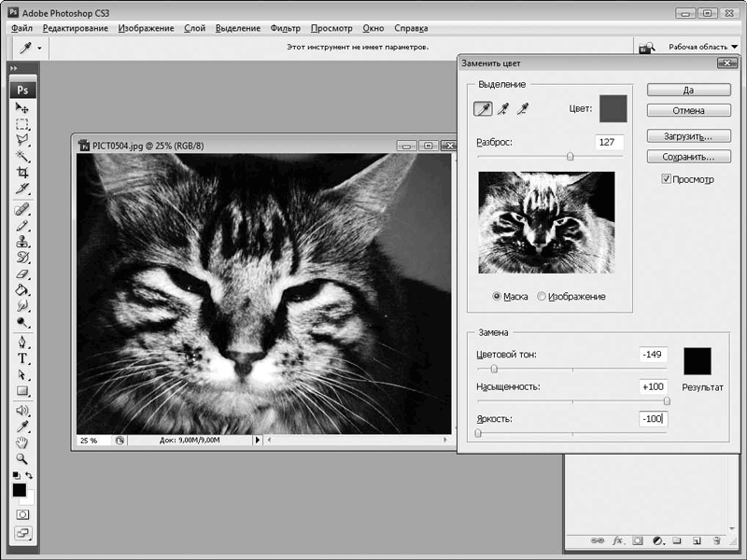
Task: Select the Clone Stamp tool
Action: pos(22,242)
